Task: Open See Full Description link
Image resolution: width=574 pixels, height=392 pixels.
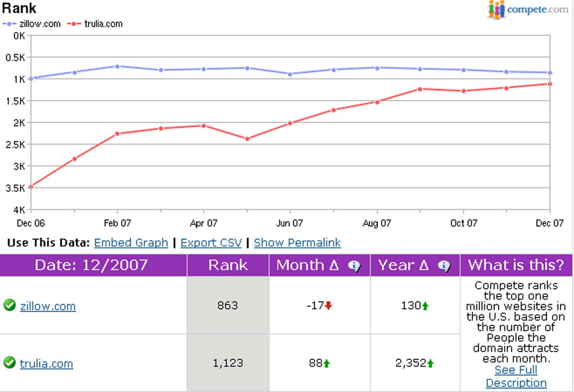Action: tap(516, 376)
